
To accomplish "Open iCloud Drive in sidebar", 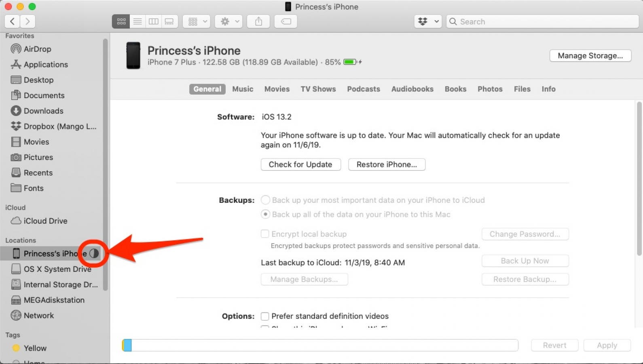I will click(39, 221).
